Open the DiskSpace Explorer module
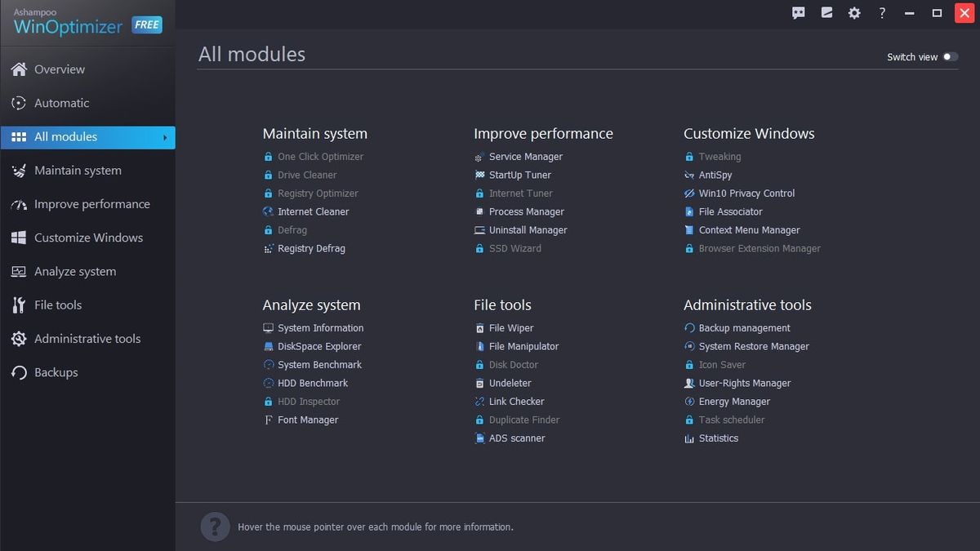980x551 pixels. 318,346
